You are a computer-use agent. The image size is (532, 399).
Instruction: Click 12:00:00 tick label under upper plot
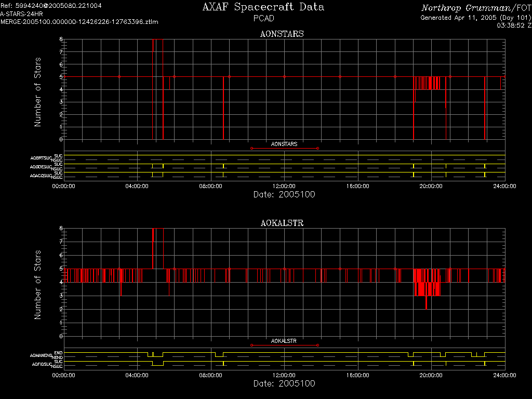pyautogui.click(x=284, y=187)
